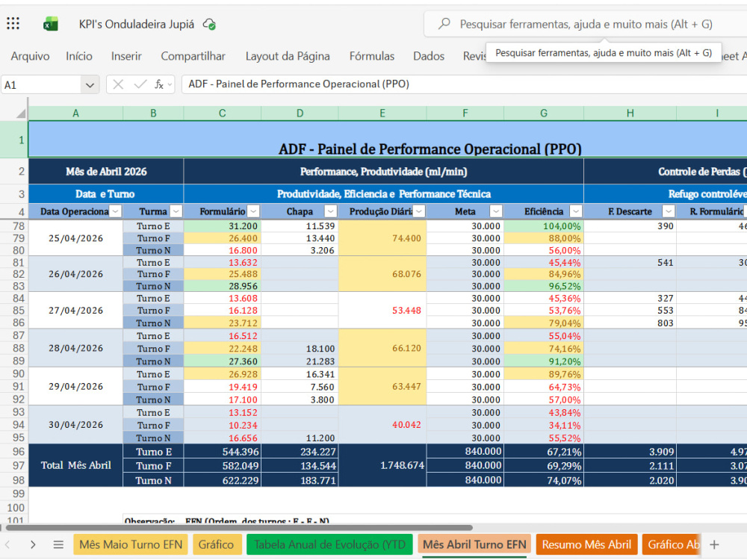Go to the previous sheet tabs arrow
The width and height of the screenshot is (747, 560).
point(7,544)
